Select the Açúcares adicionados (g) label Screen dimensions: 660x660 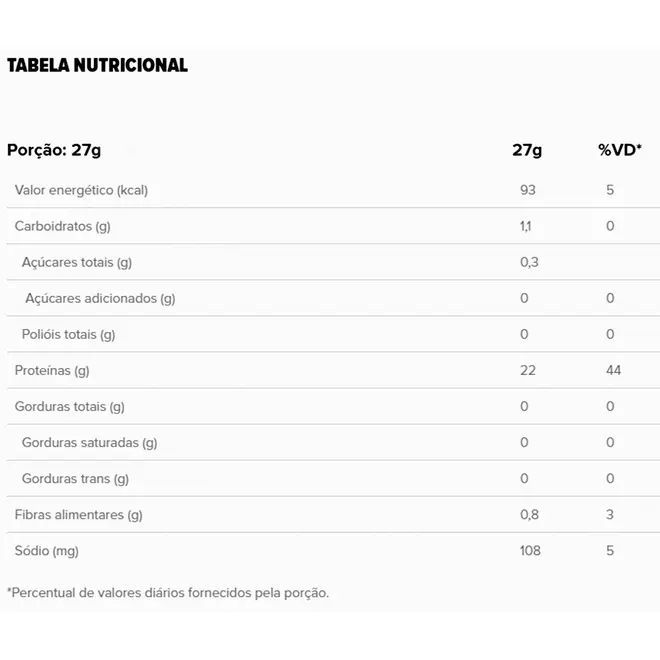[100, 298]
